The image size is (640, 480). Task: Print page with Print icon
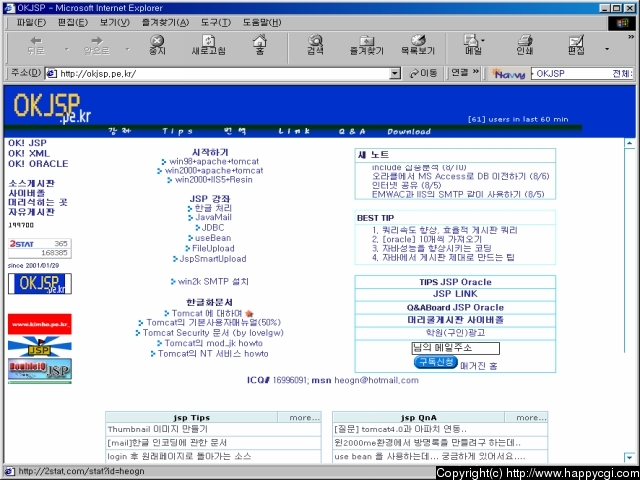coord(525,40)
